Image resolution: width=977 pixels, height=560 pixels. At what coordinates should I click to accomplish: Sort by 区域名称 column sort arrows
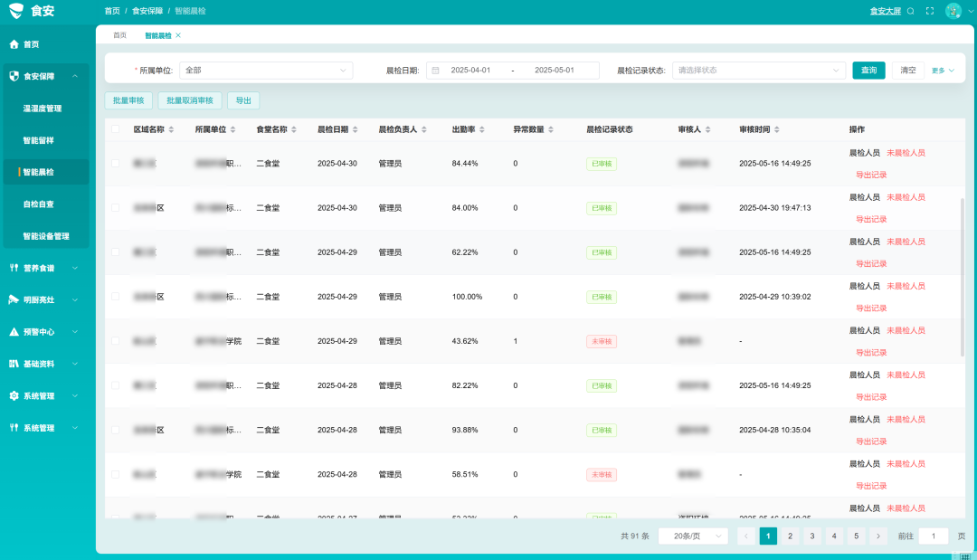[171, 129]
